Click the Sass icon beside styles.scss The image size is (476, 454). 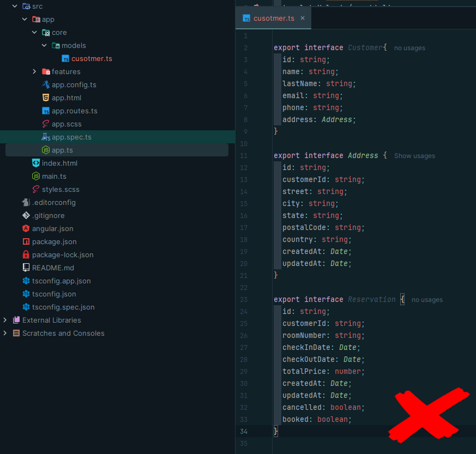(36, 189)
